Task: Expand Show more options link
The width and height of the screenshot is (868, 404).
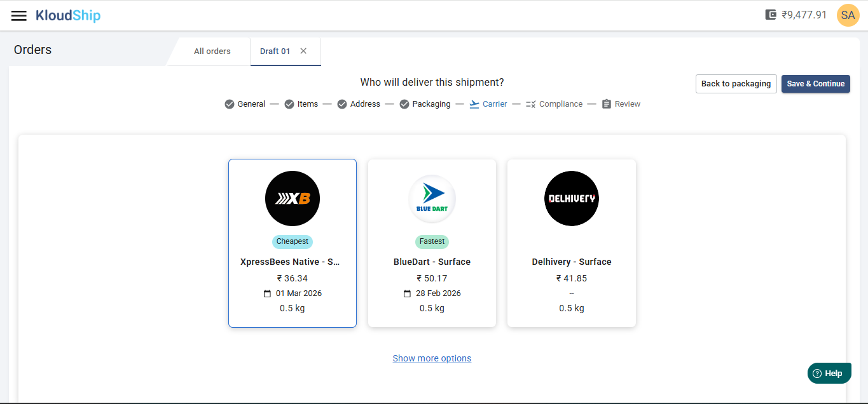Action: pos(432,358)
